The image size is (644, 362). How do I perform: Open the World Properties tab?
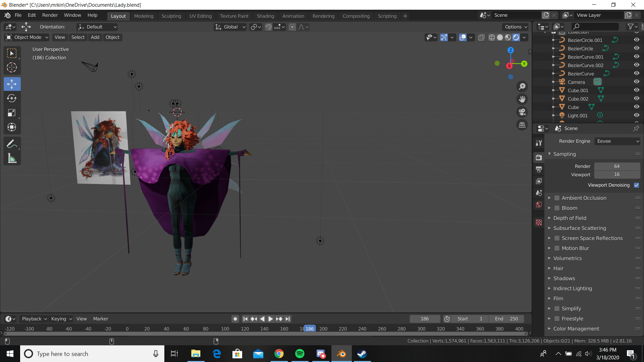(539, 204)
